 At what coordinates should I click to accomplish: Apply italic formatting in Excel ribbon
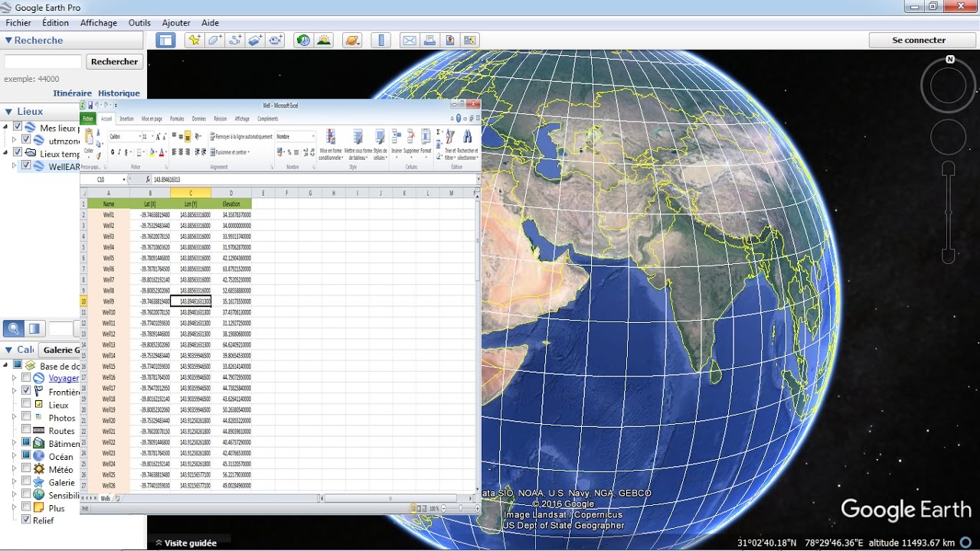point(119,152)
